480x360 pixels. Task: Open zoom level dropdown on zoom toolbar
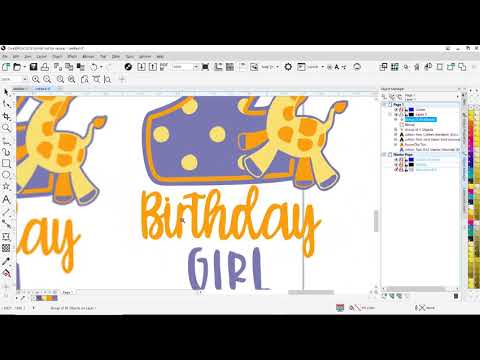coord(25,79)
